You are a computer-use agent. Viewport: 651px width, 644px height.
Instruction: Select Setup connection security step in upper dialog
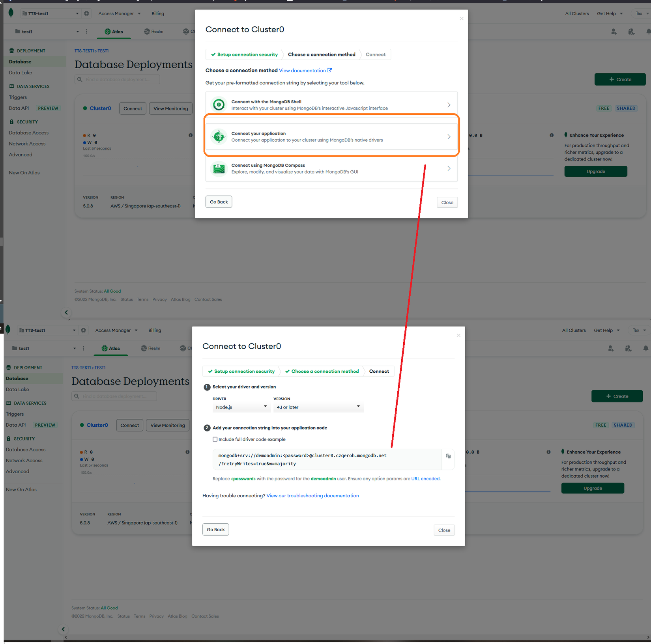pyautogui.click(x=244, y=54)
